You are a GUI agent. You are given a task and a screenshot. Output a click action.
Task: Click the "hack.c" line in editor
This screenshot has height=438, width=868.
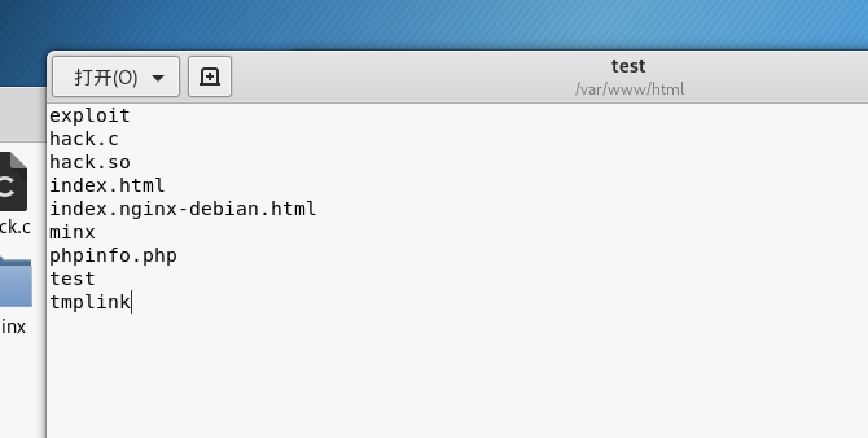pos(84,139)
